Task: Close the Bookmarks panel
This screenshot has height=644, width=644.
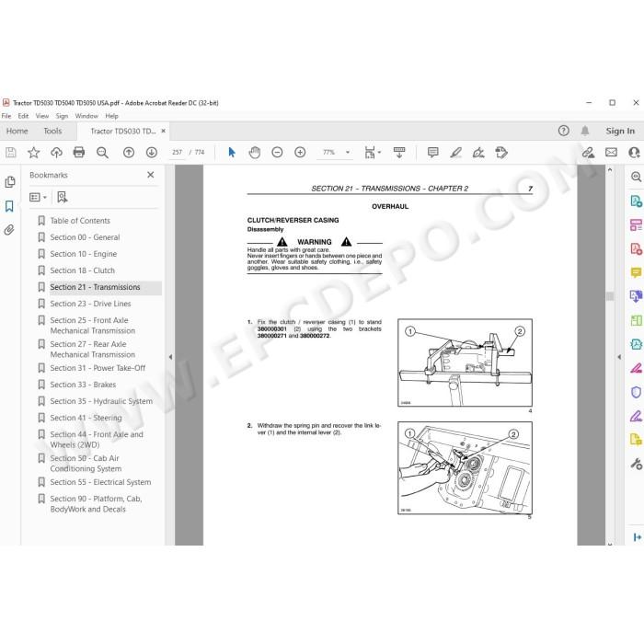Action: coord(151,175)
